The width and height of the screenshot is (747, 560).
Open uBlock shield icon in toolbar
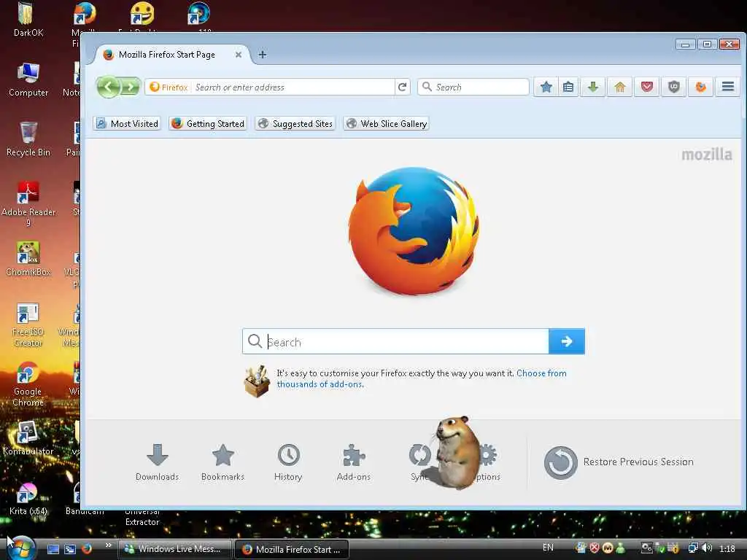(x=673, y=87)
